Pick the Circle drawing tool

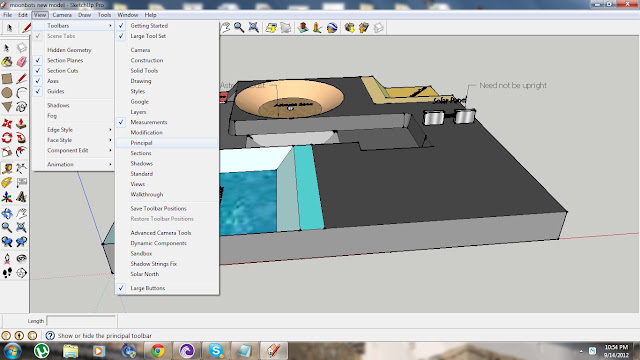(x=7, y=93)
